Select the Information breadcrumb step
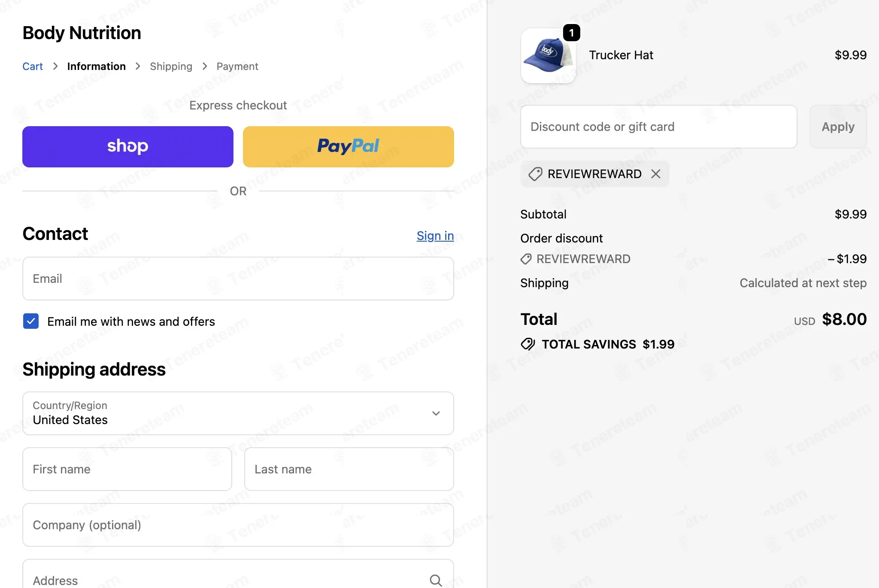 [97, 66]
